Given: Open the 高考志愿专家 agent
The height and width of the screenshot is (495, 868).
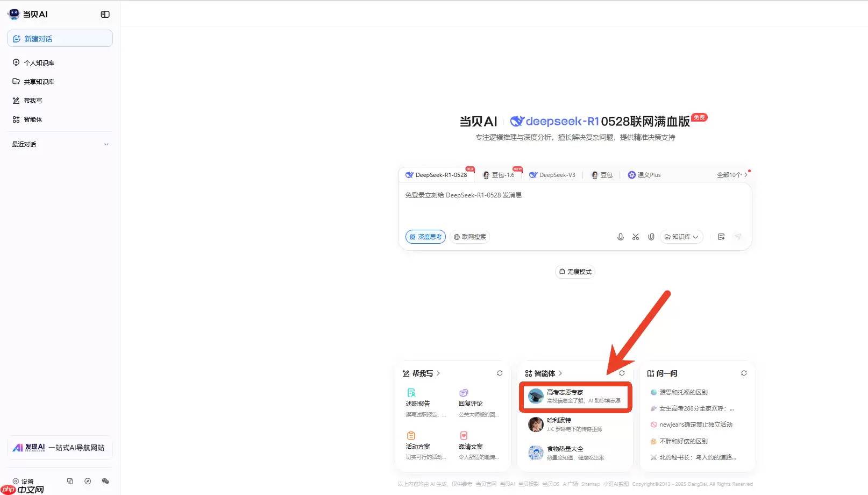Looking at the screenshot, I should pos(575,397).
